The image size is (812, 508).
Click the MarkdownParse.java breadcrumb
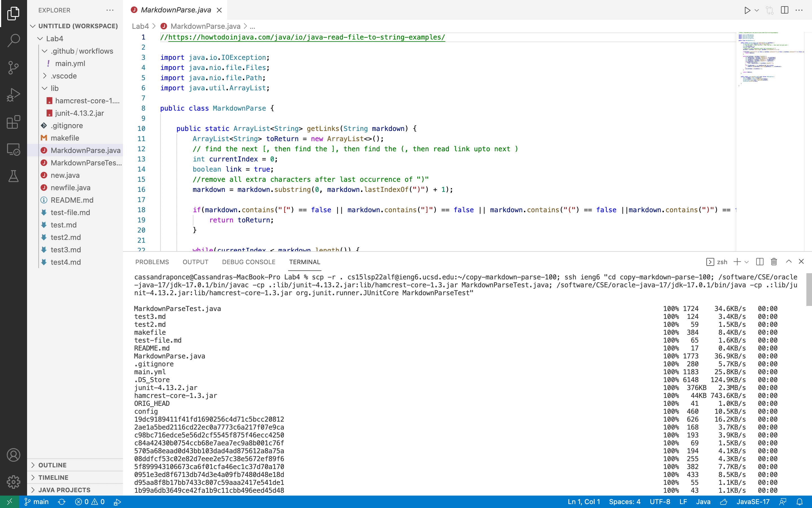point(201,26)
